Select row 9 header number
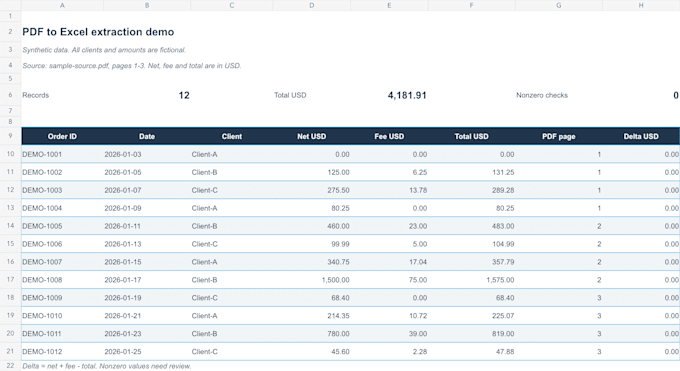680x371 pixels. 10,136
